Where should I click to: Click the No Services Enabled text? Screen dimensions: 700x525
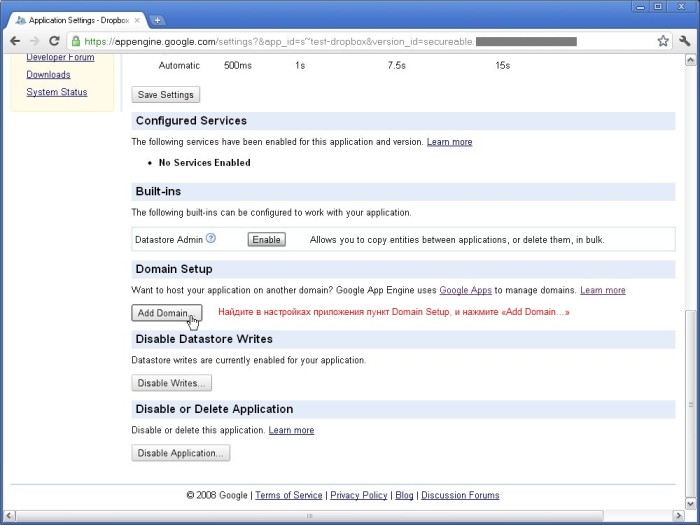pyautogui.click(x=204, y=163)
